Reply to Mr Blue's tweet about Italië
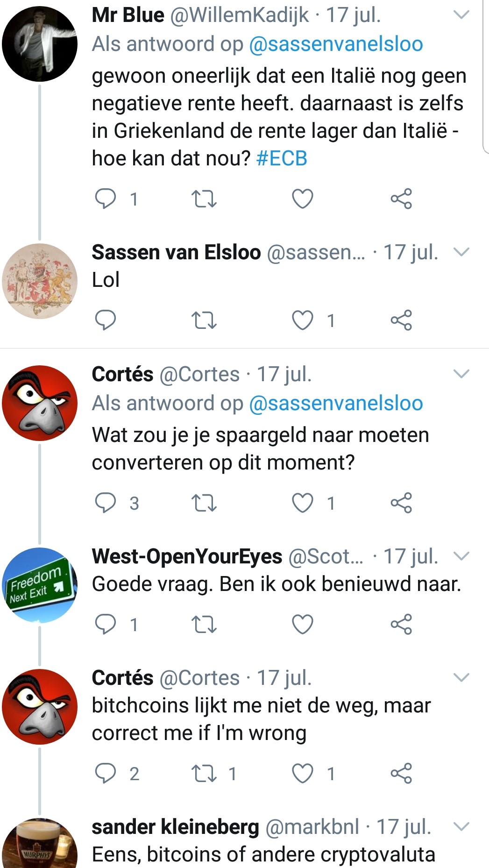This screenshot has width=489, height=868. pyautogui.click(x=106, y=199)
